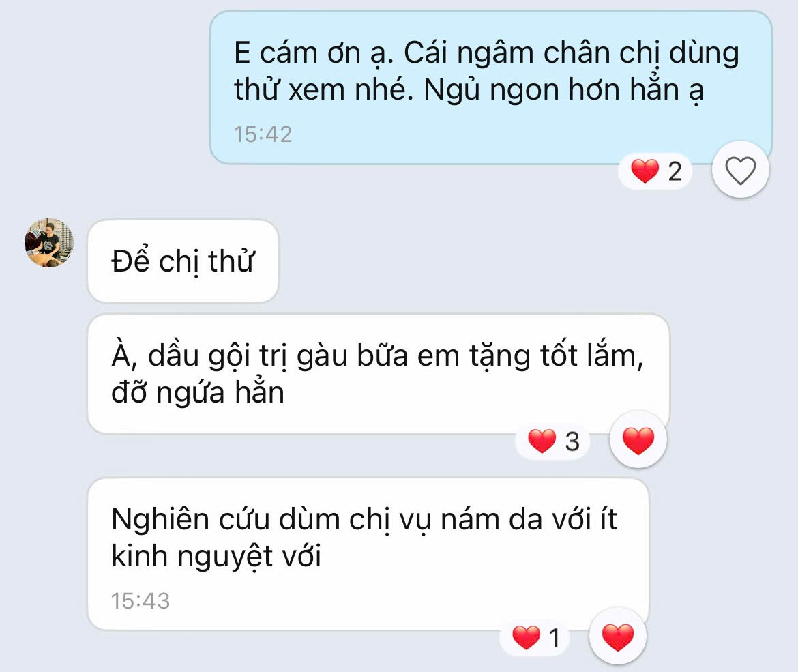Select the "Để chị thử" message bubble
Image resolution: width=798 pixels, height=672 pixels.
[x=183, y=261]
